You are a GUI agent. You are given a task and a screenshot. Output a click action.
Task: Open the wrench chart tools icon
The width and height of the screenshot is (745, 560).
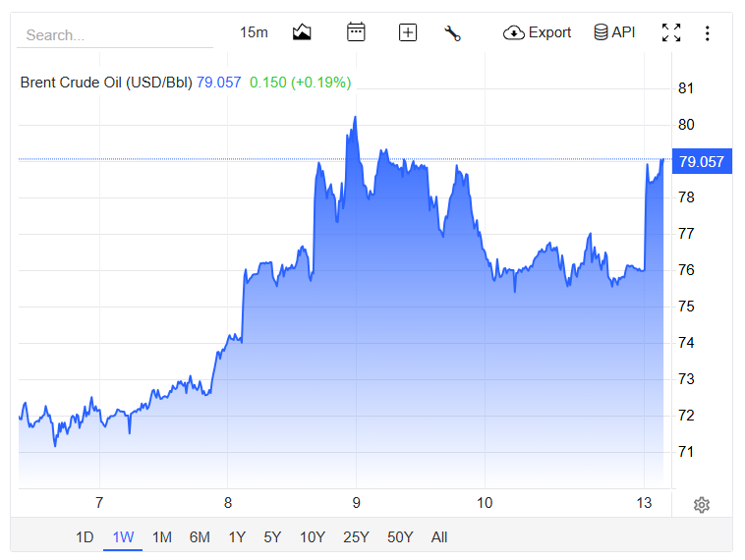[452, 33]
